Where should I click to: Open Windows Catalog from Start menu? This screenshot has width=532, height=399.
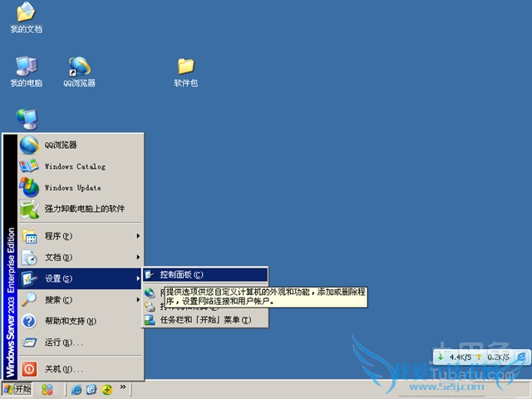pos(74,166)
